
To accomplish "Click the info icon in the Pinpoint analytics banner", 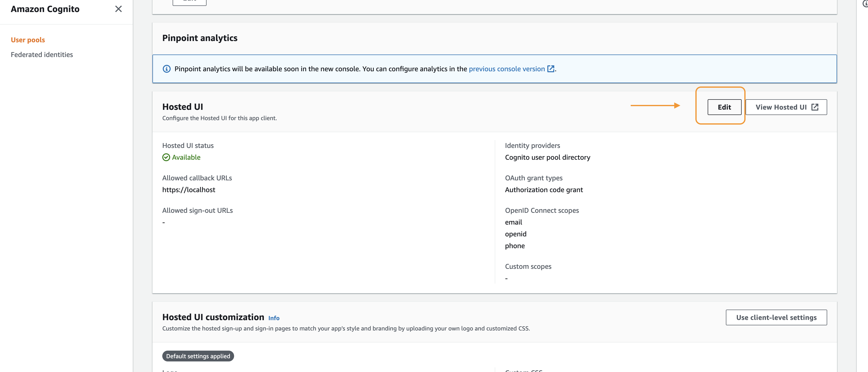I will click(166, 69).
